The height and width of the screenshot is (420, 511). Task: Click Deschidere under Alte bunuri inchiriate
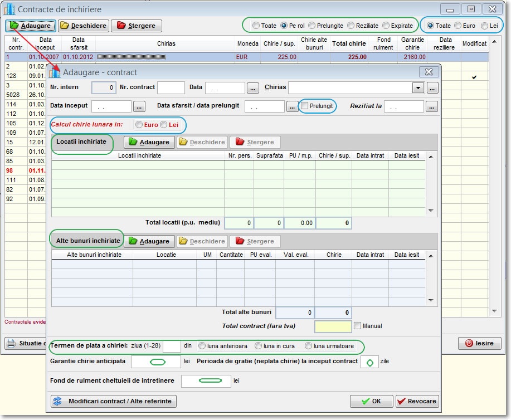(x=202, y=241)
